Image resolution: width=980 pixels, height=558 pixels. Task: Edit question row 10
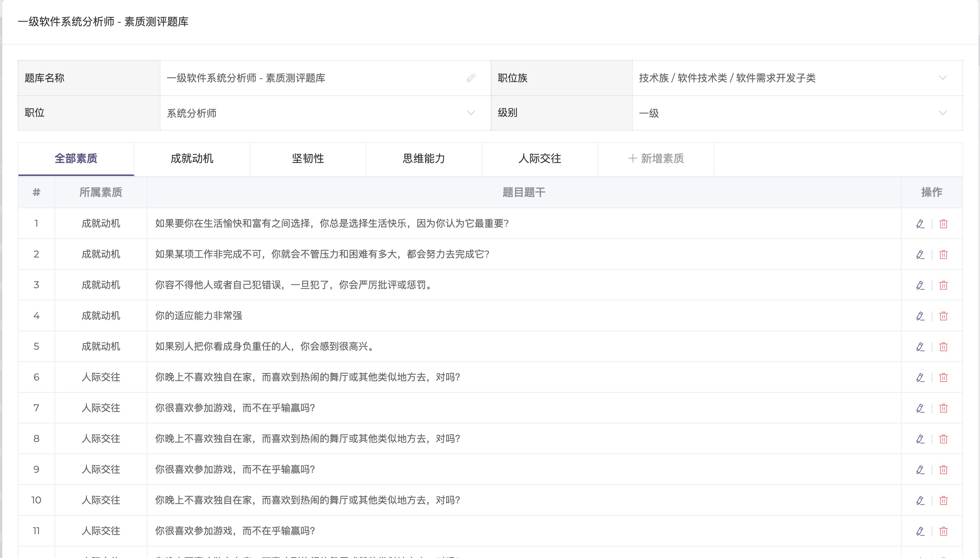(920, 500)
